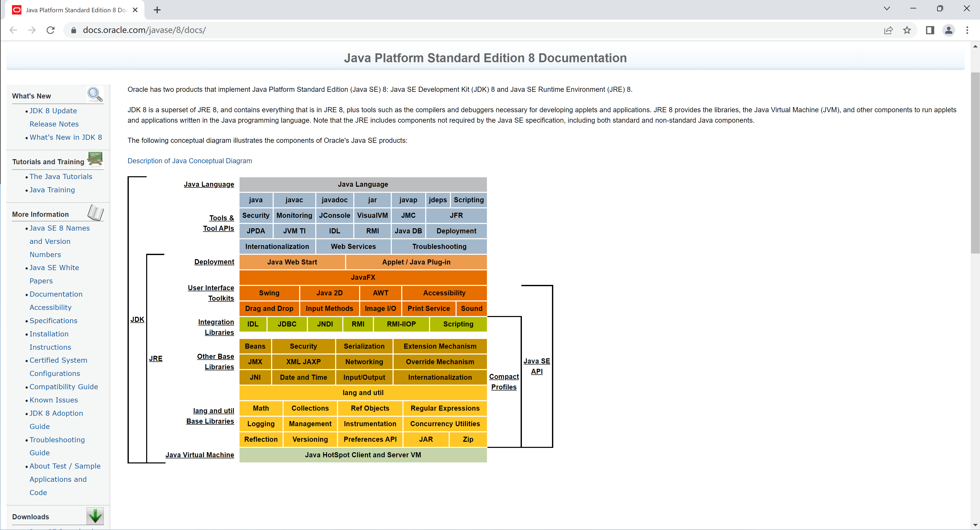Open the Compatibility Guide link
This screenshot has height=530, width=980.
click(64, 387)
